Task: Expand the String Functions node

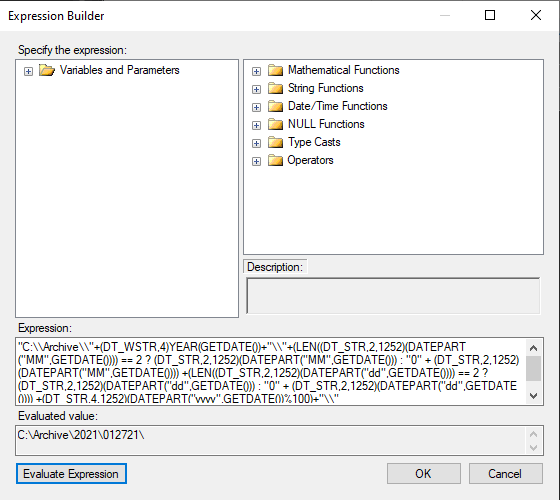Action: click(256, 89)
